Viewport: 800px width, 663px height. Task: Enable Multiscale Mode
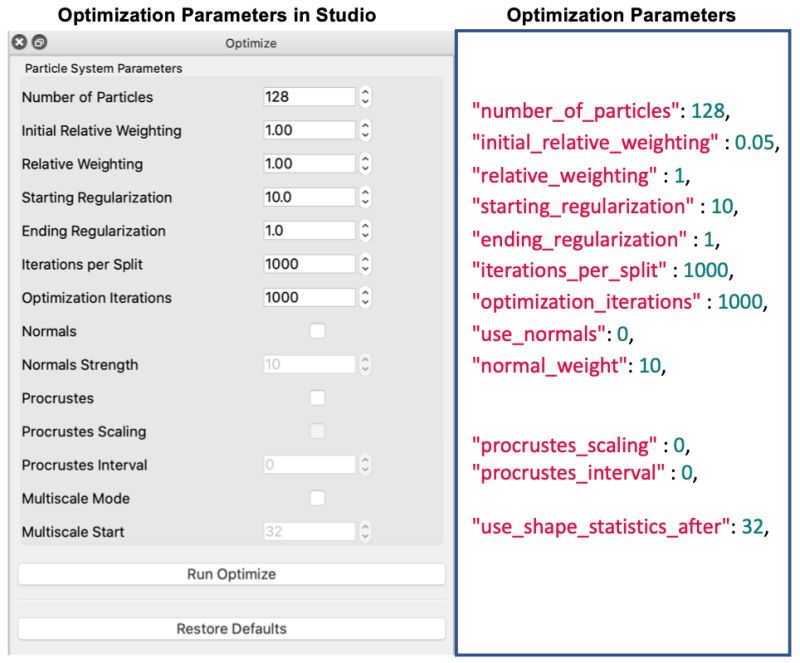[318, 498]
